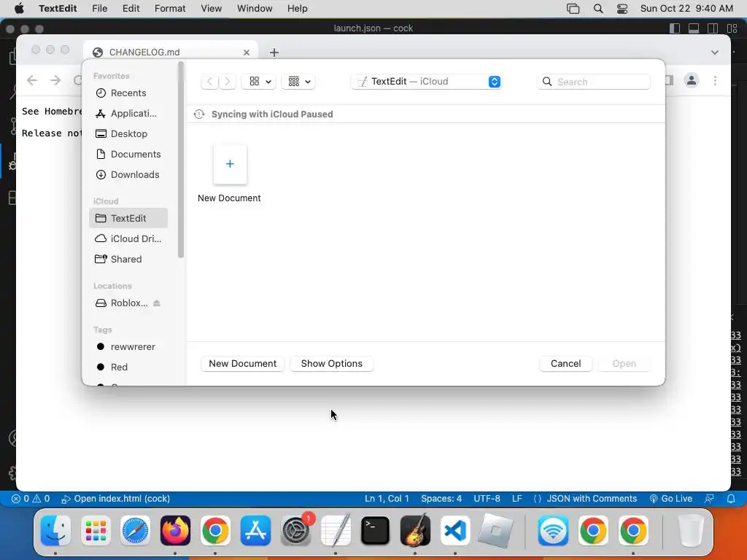
Task: Open iCloud Drive in the sidebar
Action: coord(128,238)
